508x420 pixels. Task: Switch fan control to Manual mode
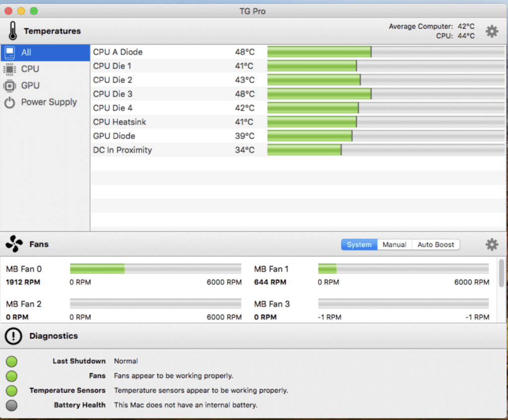point(394,244)
